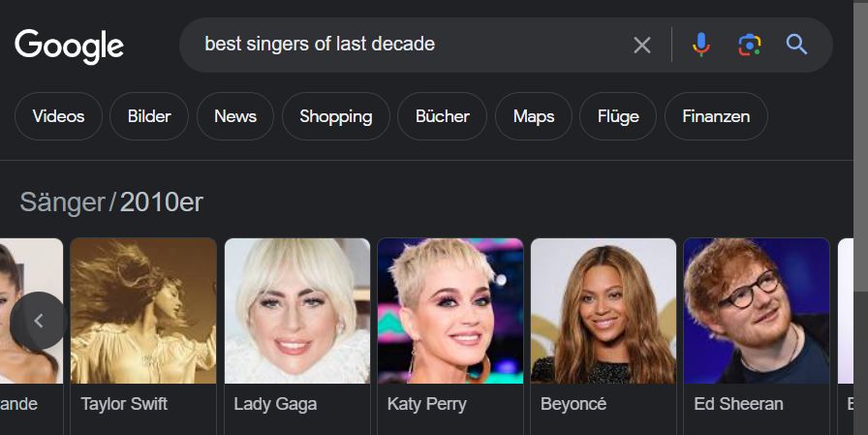Viewport: 868px width, 435px height.
Task: Open the Bücher filter
Action: [x=443, y=116]
